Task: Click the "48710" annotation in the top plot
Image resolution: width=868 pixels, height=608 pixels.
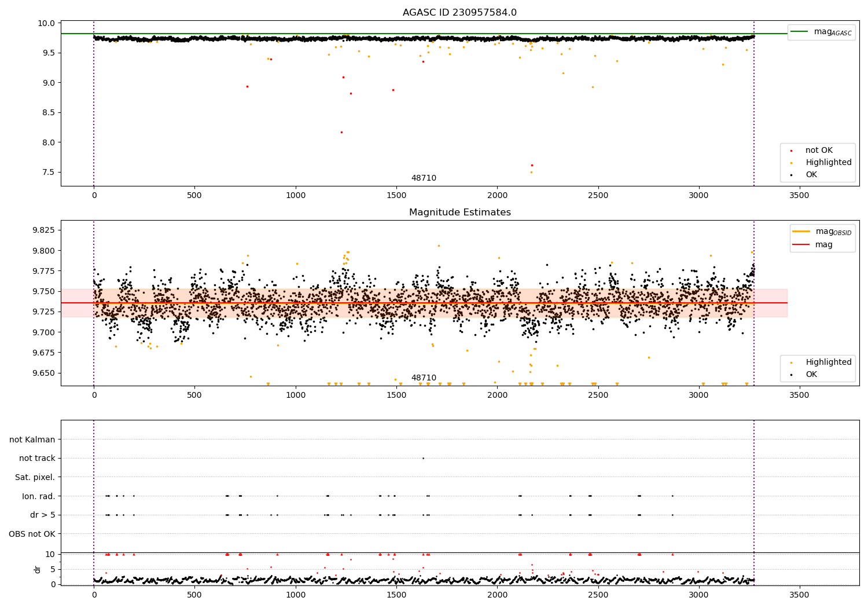Action: (x=424, y=178)
